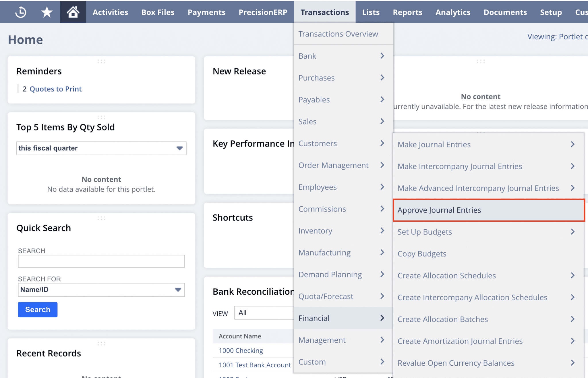Open the '2 Quotes to Print' reminder
The width and height of the screenshot is (588, 378).
(x=56, y=89)
